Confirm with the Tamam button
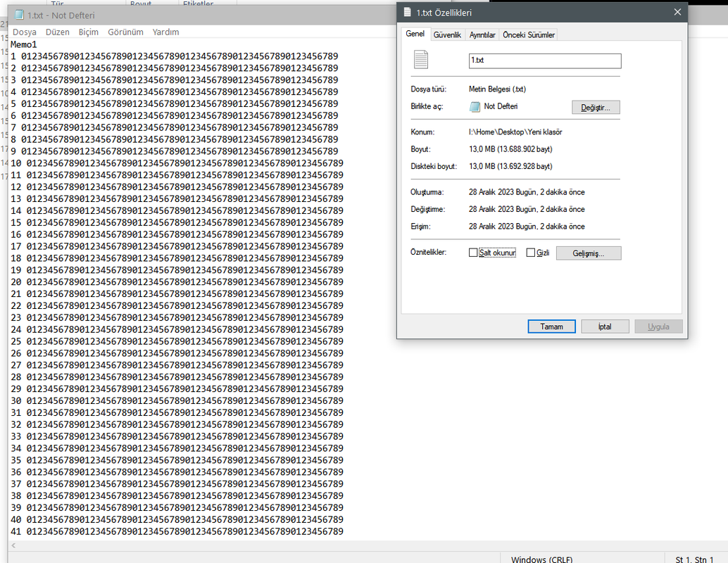Viewport: 728px width, 563px height. 551,327
